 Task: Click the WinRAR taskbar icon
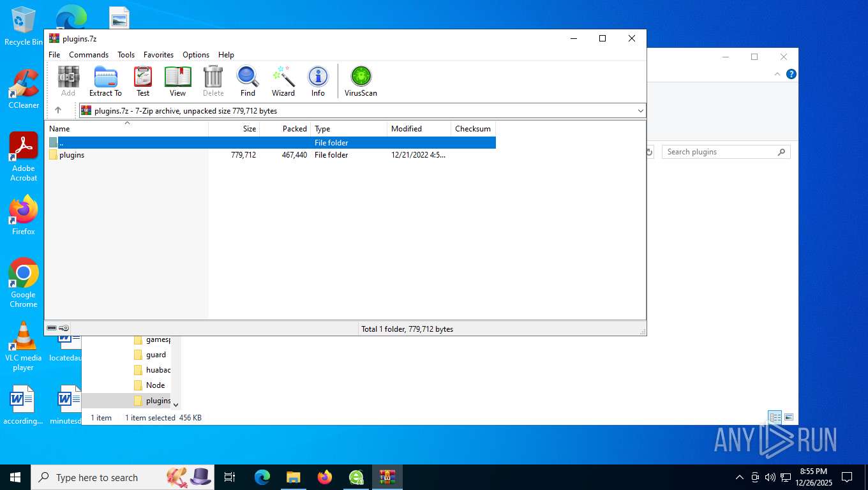tap(387, 477)
